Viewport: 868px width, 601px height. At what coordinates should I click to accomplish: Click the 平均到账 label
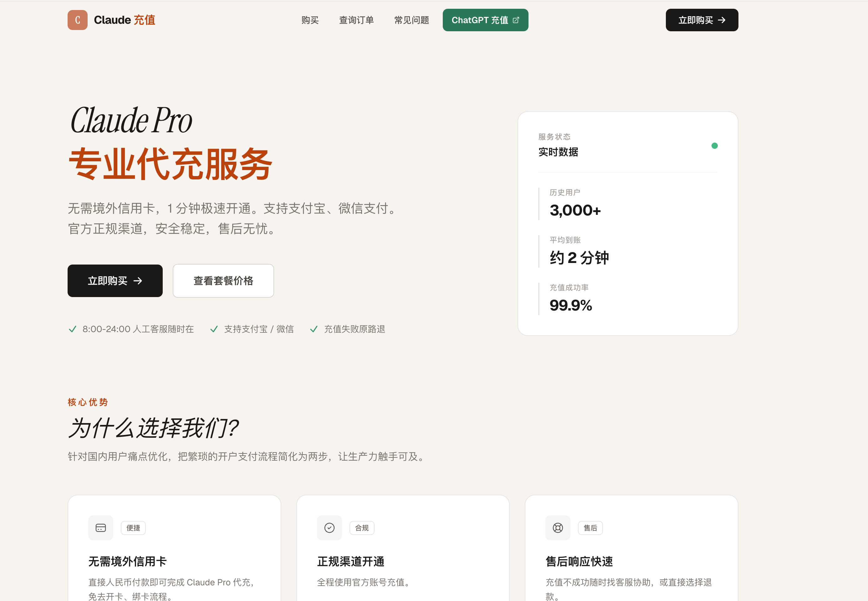565,240
